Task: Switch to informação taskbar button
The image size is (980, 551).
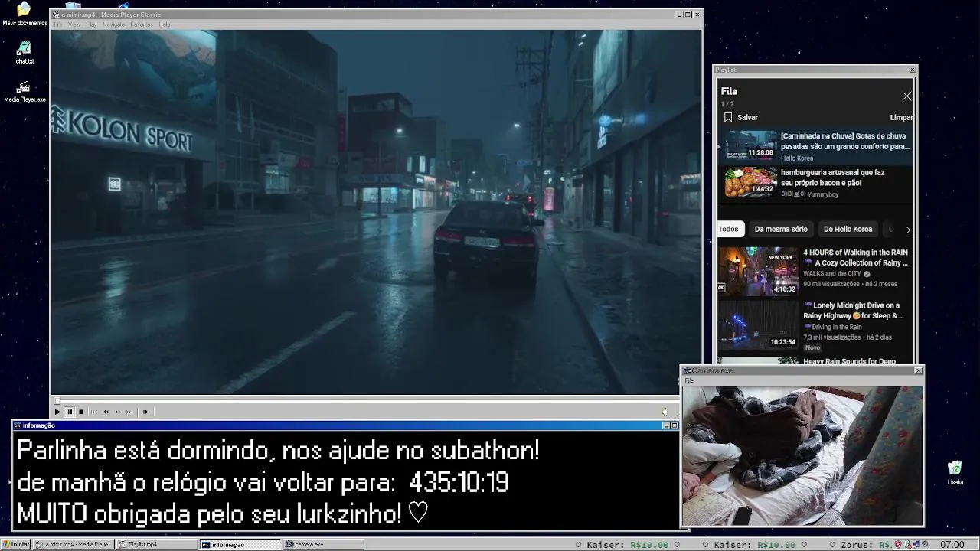Action: [240, 544]
